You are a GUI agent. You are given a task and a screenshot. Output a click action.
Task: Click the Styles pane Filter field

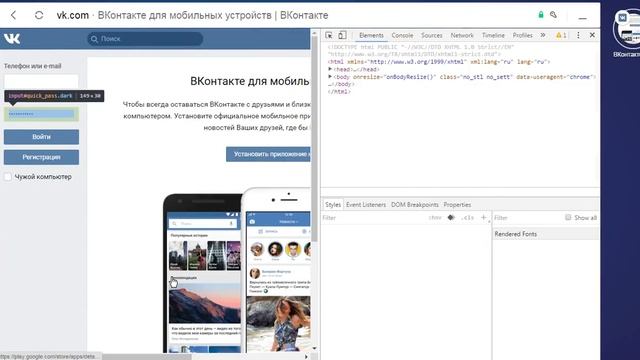(373, 218)
